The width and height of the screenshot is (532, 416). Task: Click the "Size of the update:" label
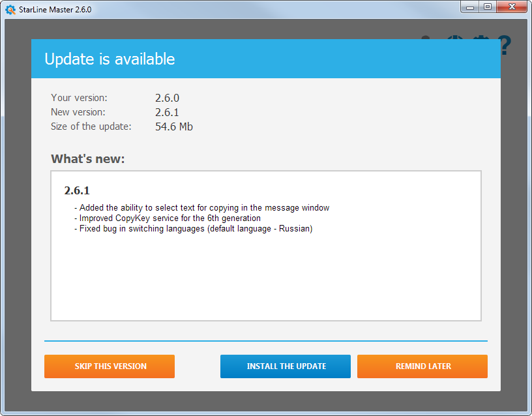[91, 126]
